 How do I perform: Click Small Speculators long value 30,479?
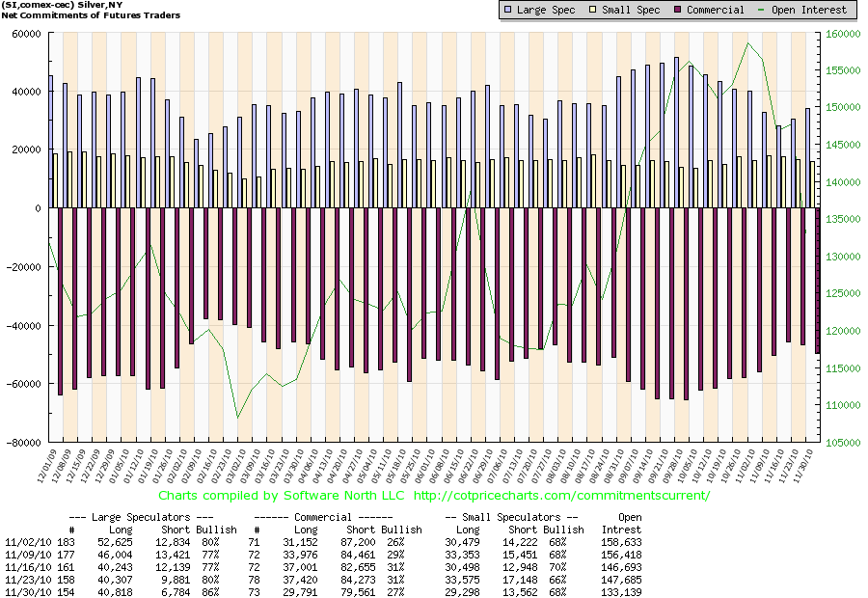462,543
